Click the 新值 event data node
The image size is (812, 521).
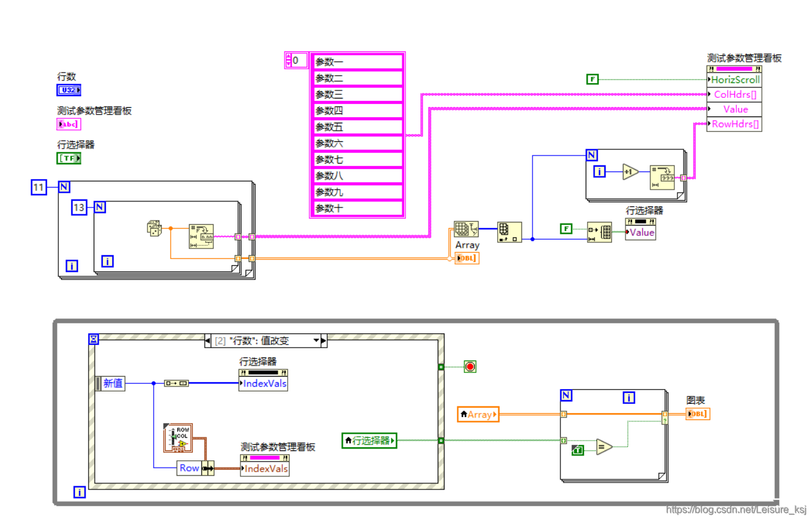[111, 383]
